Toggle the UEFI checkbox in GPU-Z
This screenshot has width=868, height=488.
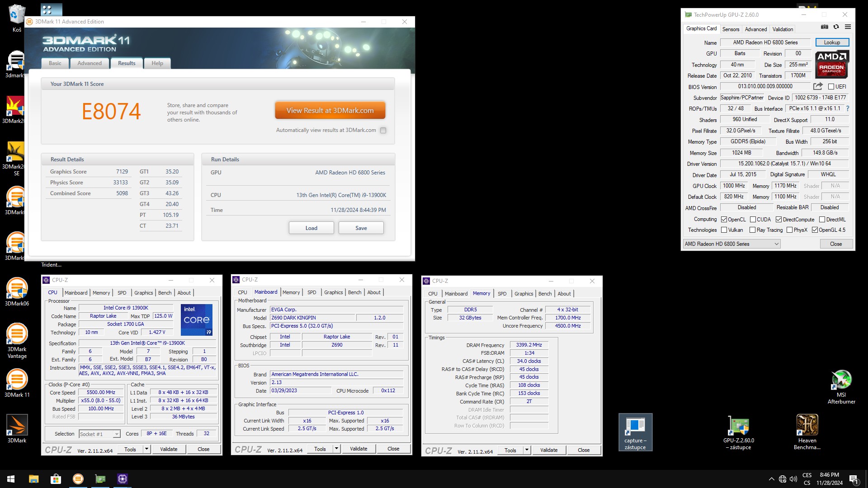tap(831, 86)
